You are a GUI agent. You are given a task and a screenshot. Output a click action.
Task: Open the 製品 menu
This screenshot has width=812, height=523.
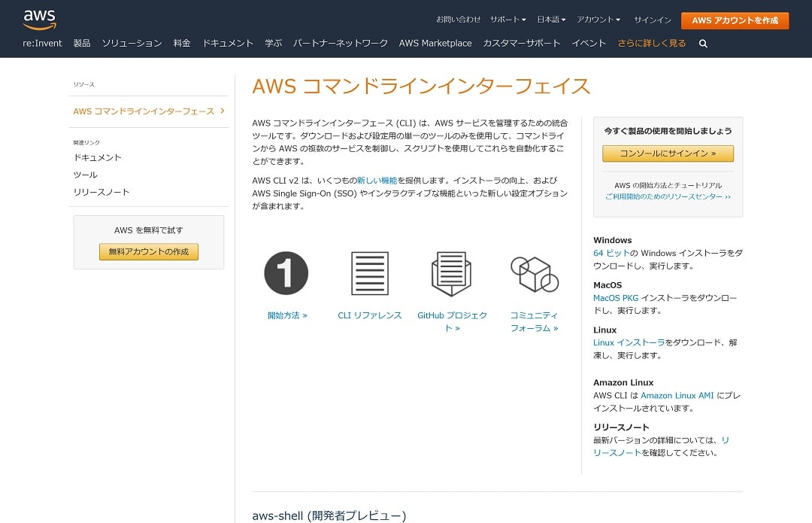tap(82, 44)
